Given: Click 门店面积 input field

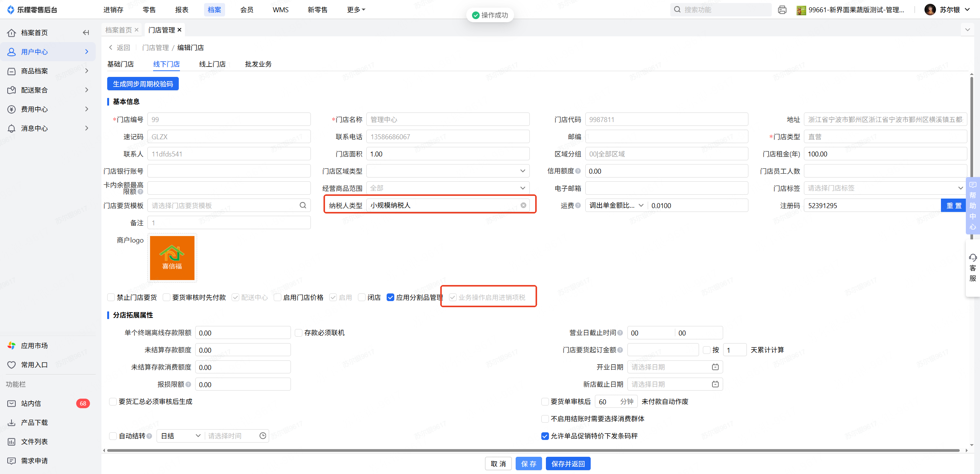Looking at the screenshot, I should (448, 154).
